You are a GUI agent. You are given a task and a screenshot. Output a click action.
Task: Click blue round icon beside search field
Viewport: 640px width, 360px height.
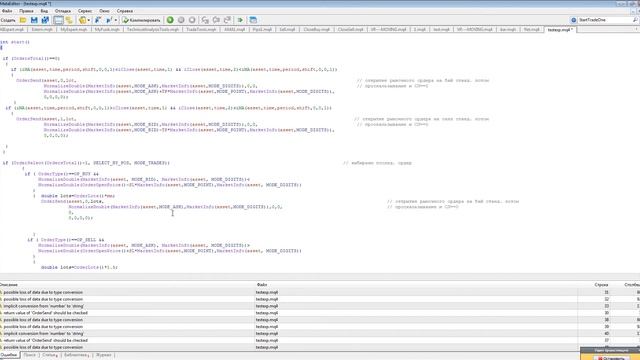[x=573, y=20]
